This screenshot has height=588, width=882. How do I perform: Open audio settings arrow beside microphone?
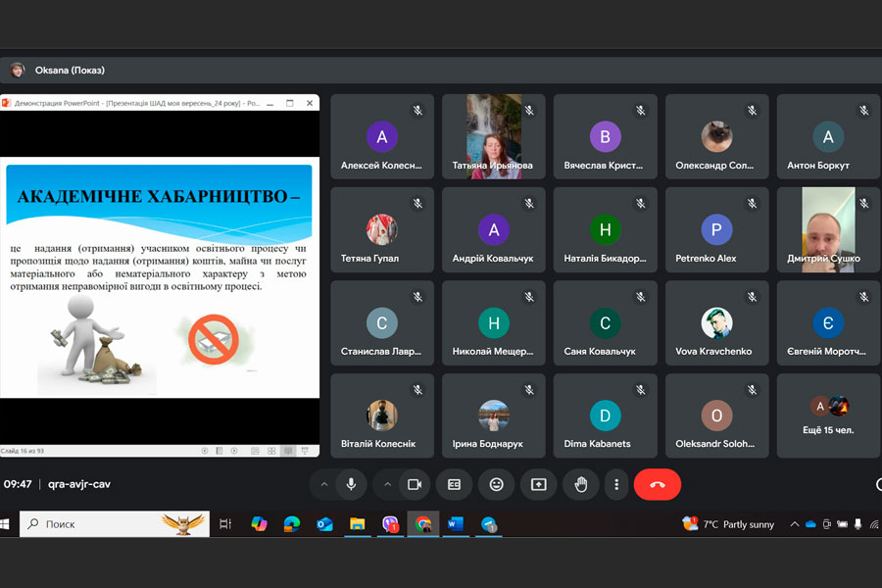point(324,484)
